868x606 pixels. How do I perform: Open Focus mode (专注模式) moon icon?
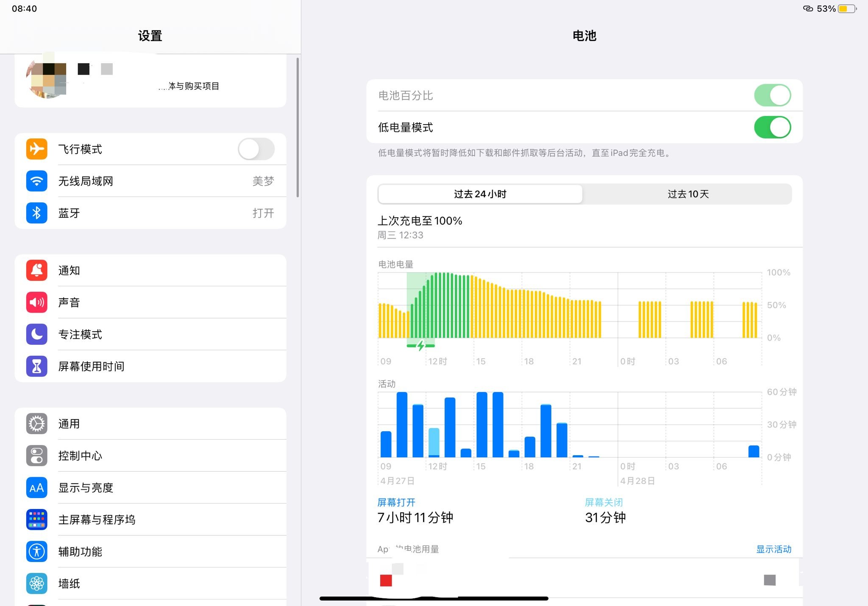point(37,335)
